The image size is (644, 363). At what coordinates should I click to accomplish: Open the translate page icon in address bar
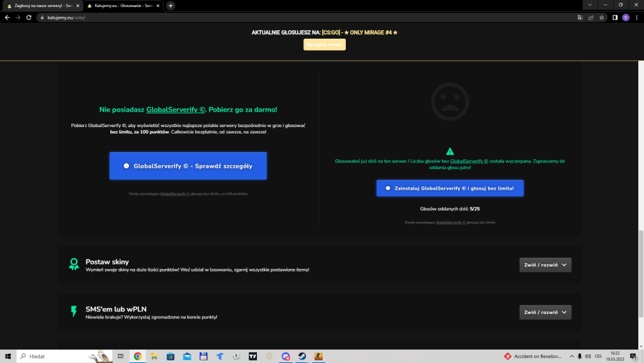click(x=580, y=17)
